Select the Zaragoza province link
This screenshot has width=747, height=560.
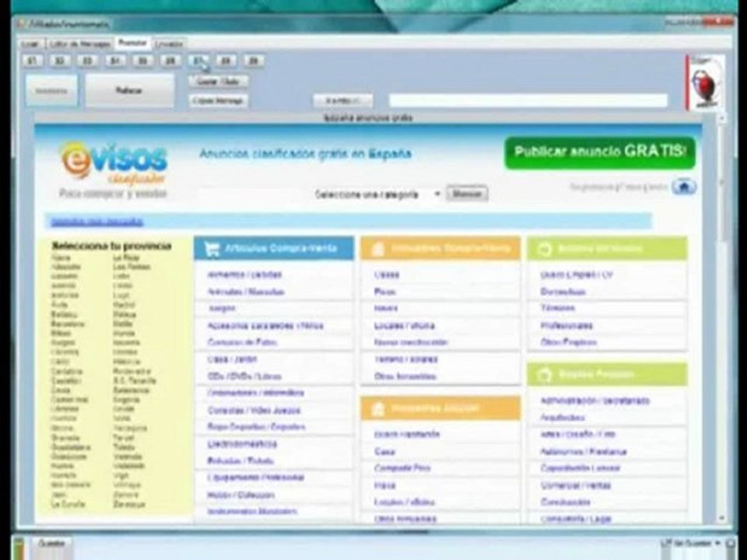pos(129,504)
